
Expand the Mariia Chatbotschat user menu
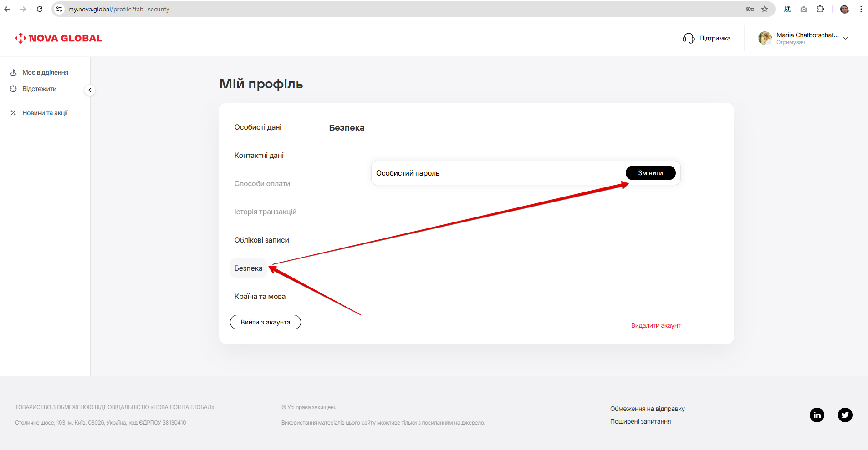pos(845,38)
